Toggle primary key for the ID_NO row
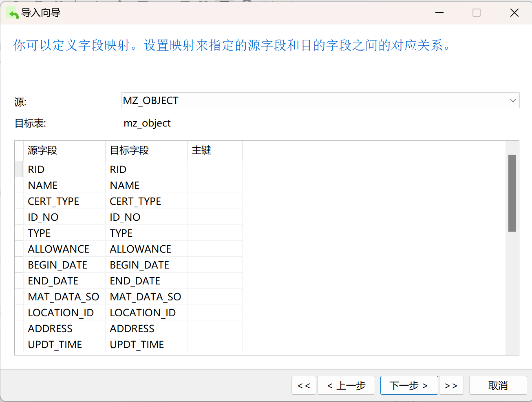The image size is (532, 402). point(215,217)
